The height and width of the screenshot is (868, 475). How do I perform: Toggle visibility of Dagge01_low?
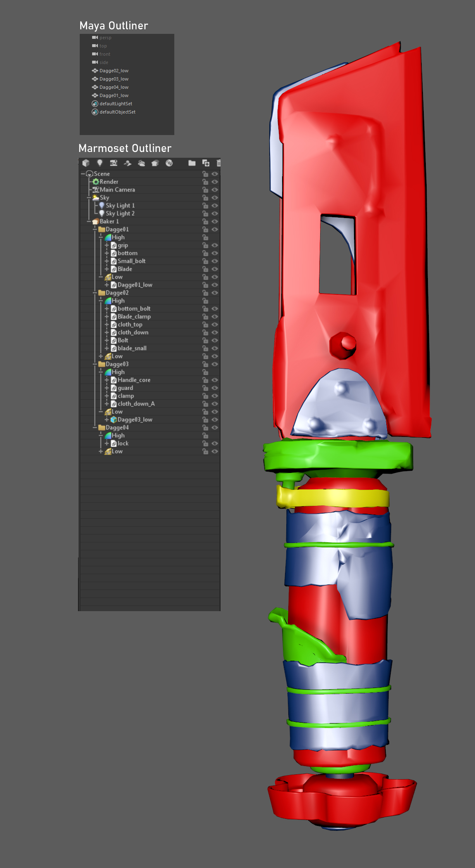pos(215,285)
